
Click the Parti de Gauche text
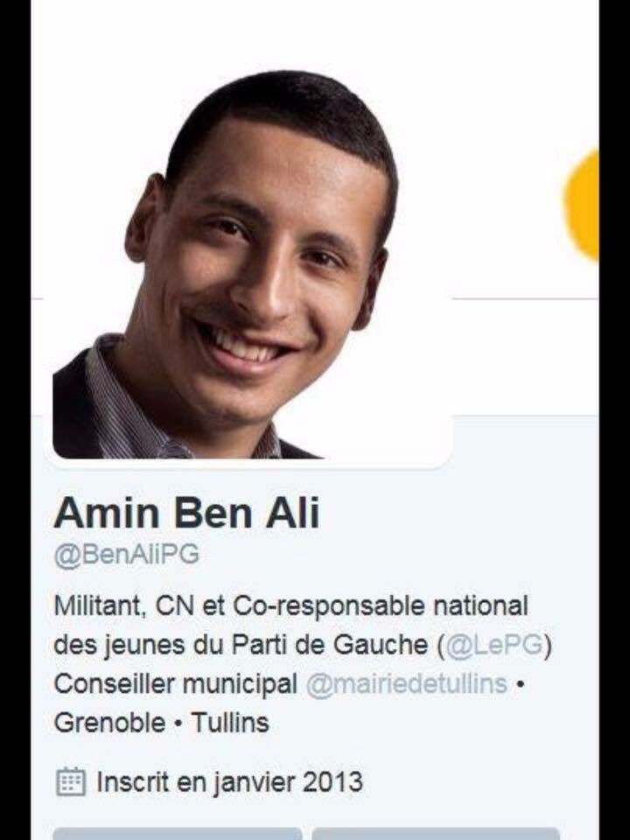(x=330, y=646)
